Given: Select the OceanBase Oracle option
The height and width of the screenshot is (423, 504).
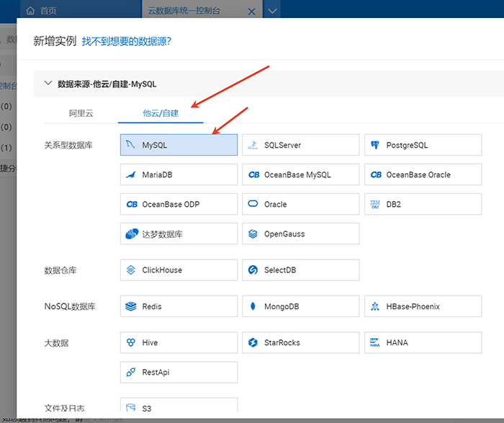Looking at the screenshot, I should pos(423,174).
